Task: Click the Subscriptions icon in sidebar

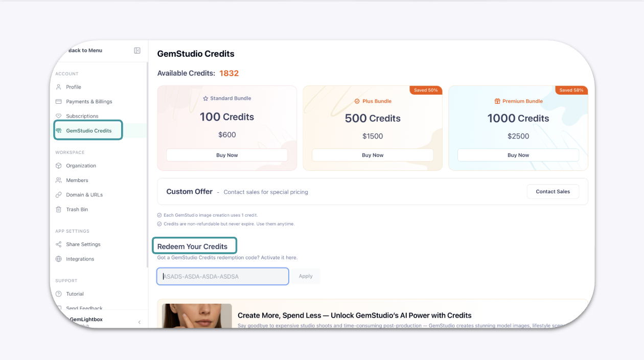Action: click(x=59, y=116)
